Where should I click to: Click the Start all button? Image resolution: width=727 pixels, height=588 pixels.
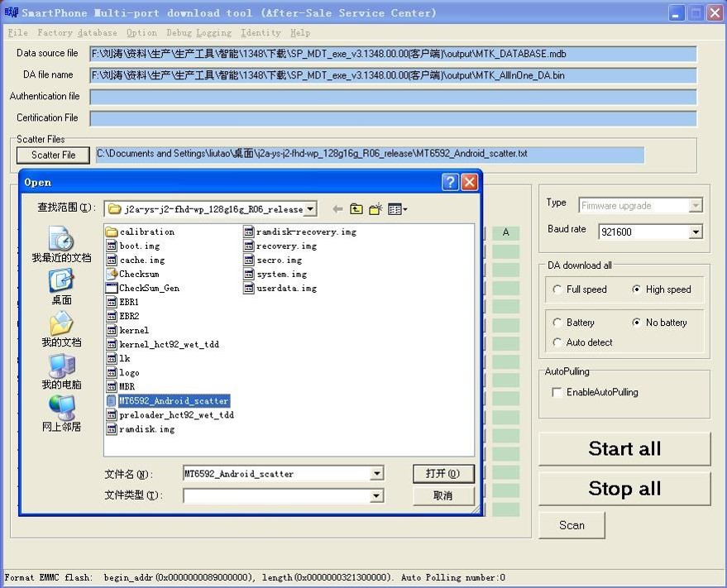(624, 448)
